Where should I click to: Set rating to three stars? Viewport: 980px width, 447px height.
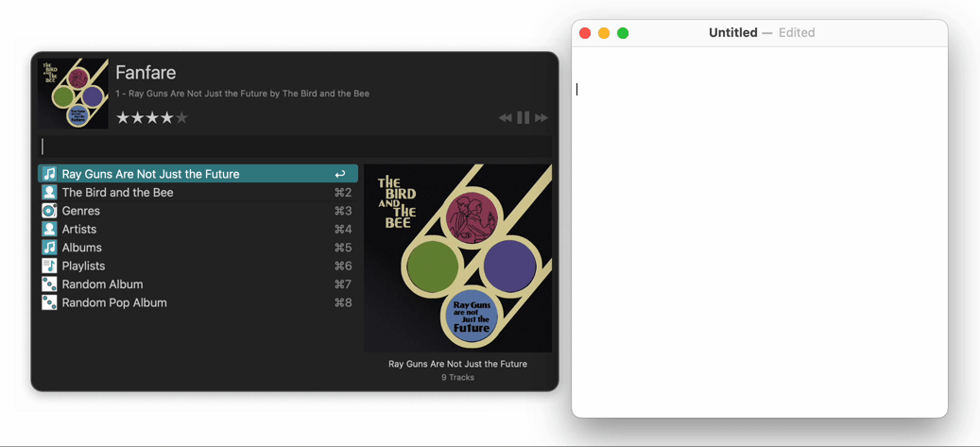(x=152, y=117)
